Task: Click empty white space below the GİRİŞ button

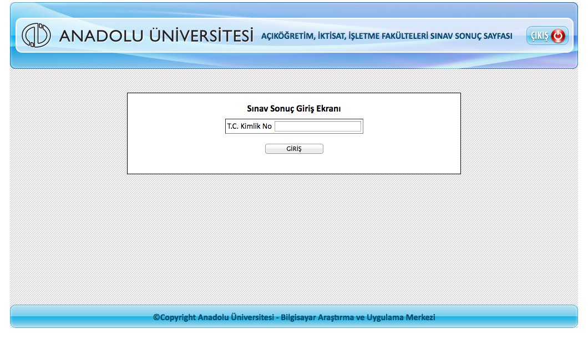Action: click(294, 164)
